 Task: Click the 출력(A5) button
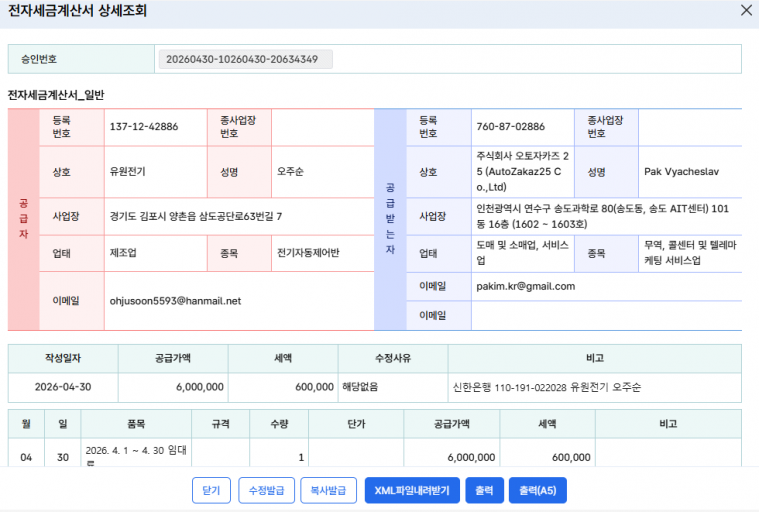537,490
